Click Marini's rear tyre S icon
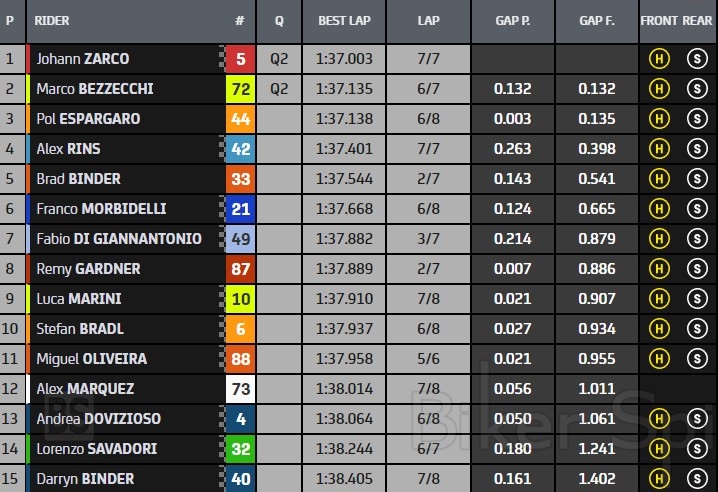Image resolution: width=718 pixels, height=492 pixels. pos(697,299)
